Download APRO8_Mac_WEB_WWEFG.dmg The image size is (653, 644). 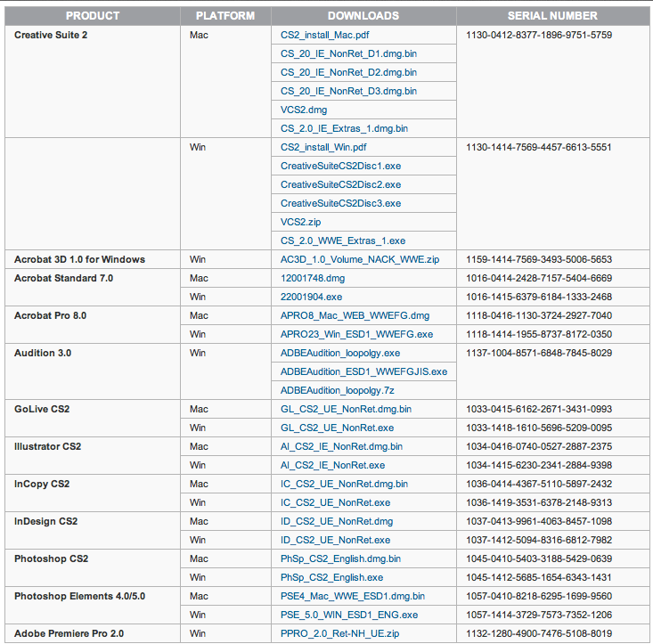[355, 316]
